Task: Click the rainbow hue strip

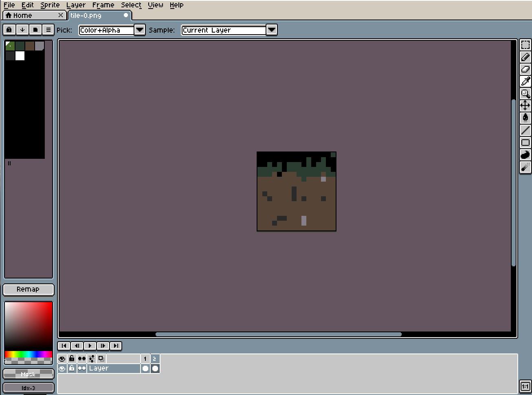Action: point(29,354)
